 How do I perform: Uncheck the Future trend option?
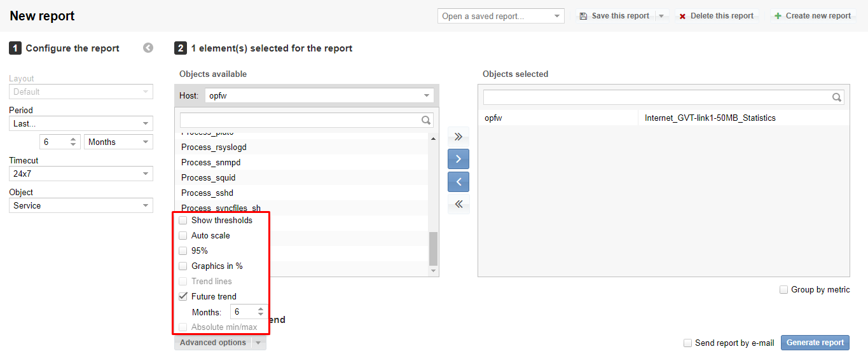click(183, 297)
